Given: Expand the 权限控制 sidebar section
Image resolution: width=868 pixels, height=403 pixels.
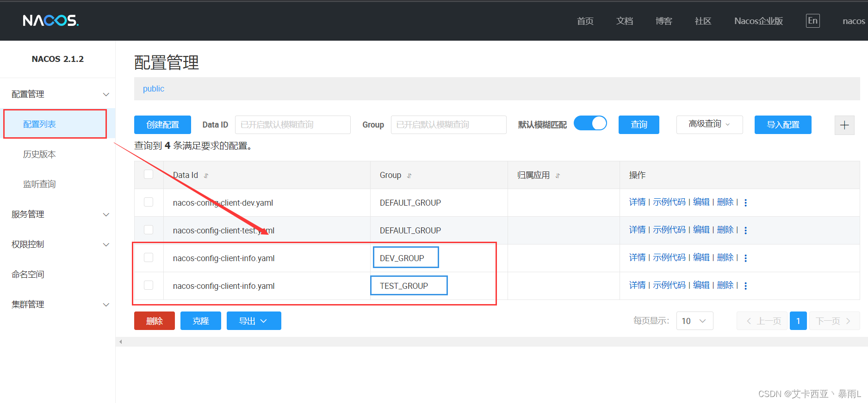Looking at the screenshot, I should (x=58, y=244).
